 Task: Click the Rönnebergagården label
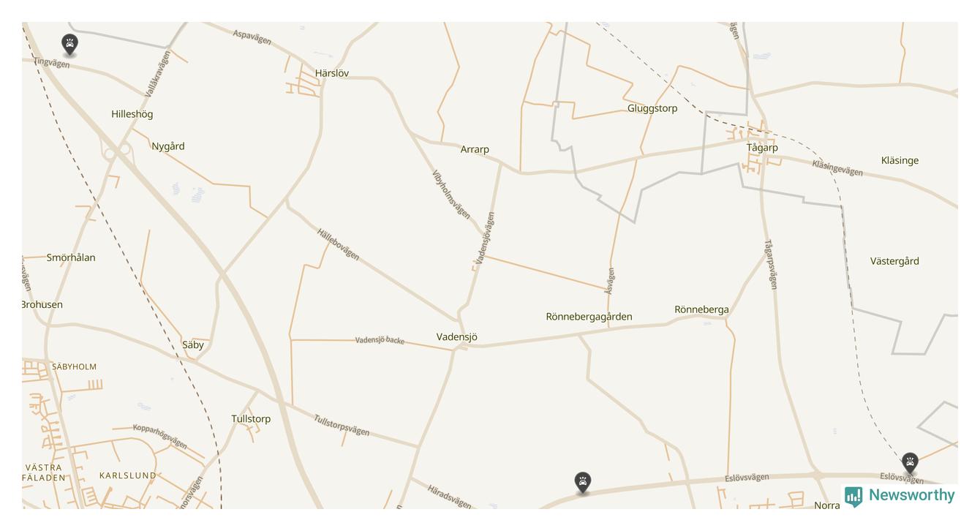(x=589, y=317)
